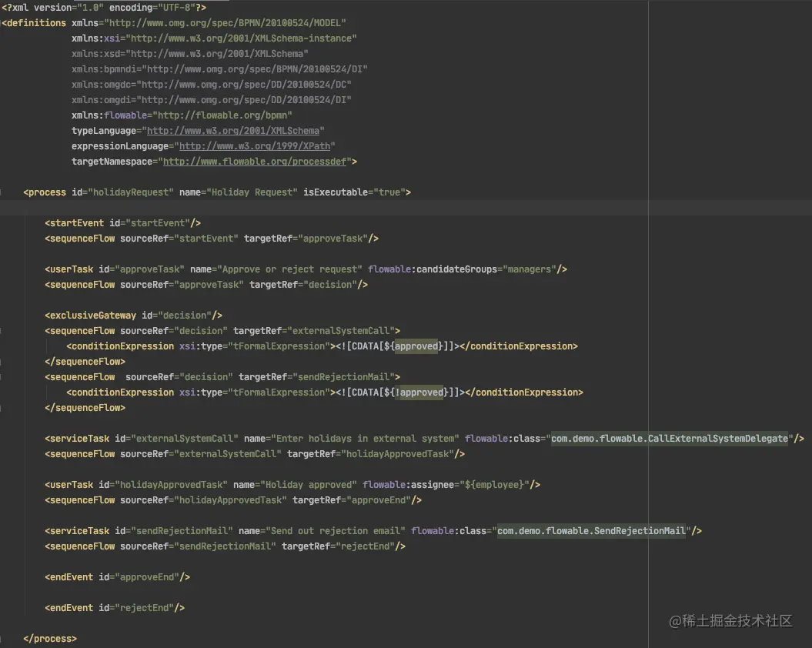Click the endEvent tag with id approveEnd
This screenshot has width=812, height=648.
(118, 577)
